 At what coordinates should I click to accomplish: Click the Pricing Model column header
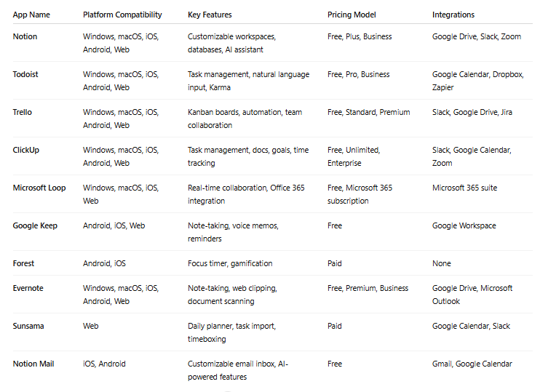coord(352,15)
